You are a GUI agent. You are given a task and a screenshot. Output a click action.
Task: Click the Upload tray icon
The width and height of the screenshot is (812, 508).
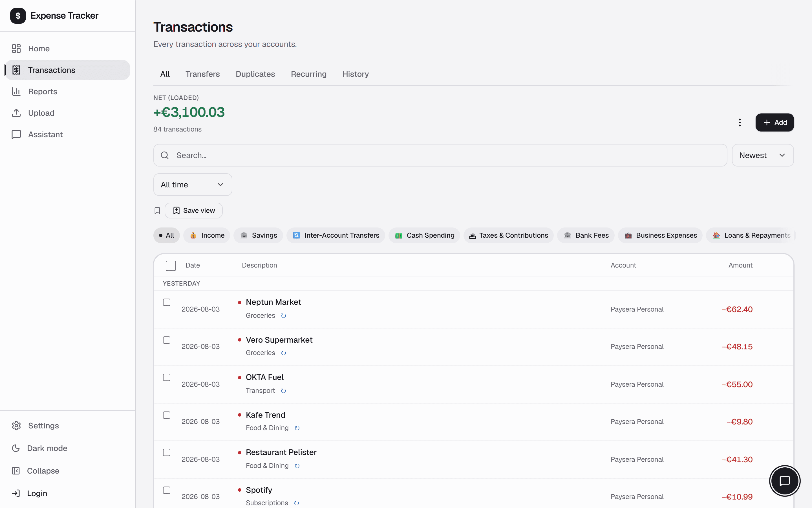pos(16,113)
